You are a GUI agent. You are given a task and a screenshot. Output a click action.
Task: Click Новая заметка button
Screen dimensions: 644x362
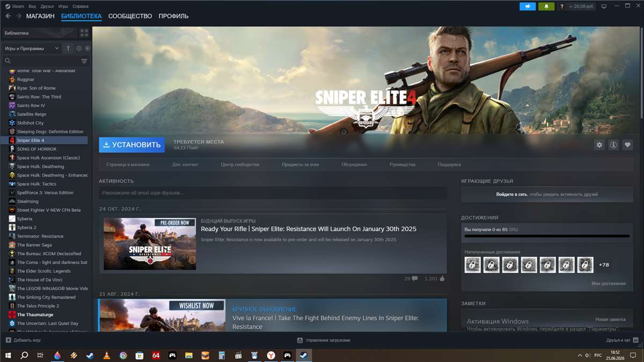coord(610,319)
